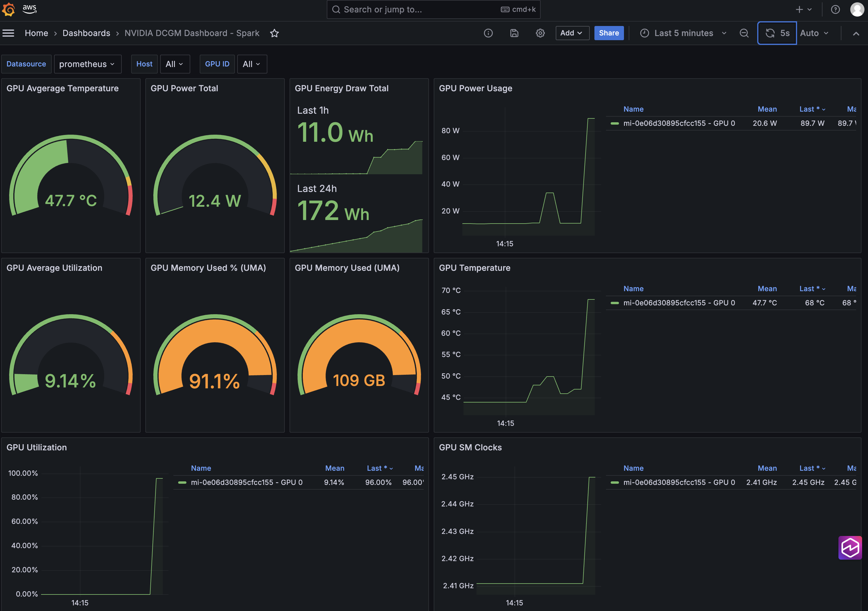The image size is (868, 611).
Task: Go to Dashboards breadcrumb
Action: pos(86,33)
